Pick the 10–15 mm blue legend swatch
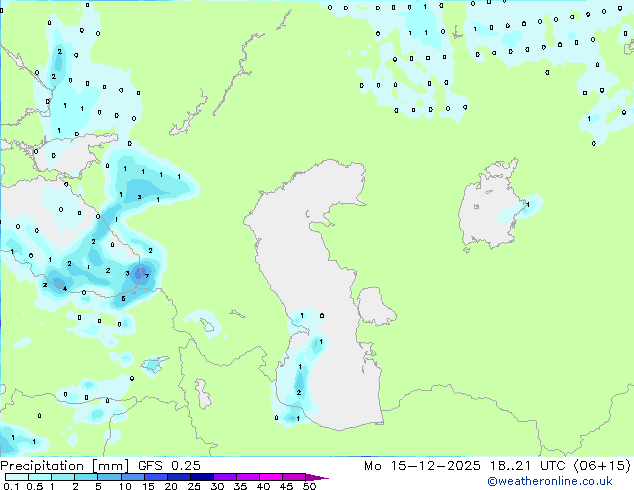Viewport: 634px width, 490px height. pos(133,477)
